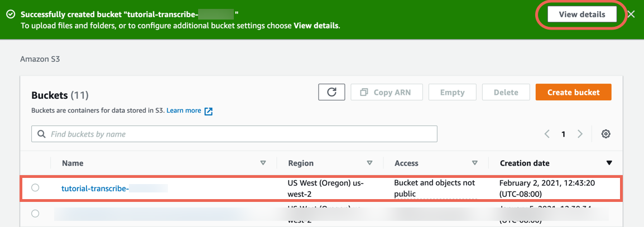Image resolution: width=644 pixels, height=227 pixels.
Task: Sort by Access column arrow
Action: tap(475, 163)
